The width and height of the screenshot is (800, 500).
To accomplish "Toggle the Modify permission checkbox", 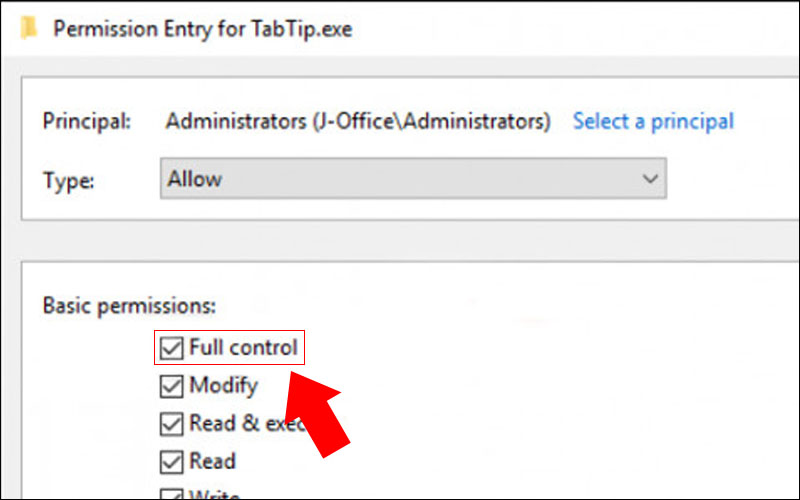I will (x=171, y=386).
